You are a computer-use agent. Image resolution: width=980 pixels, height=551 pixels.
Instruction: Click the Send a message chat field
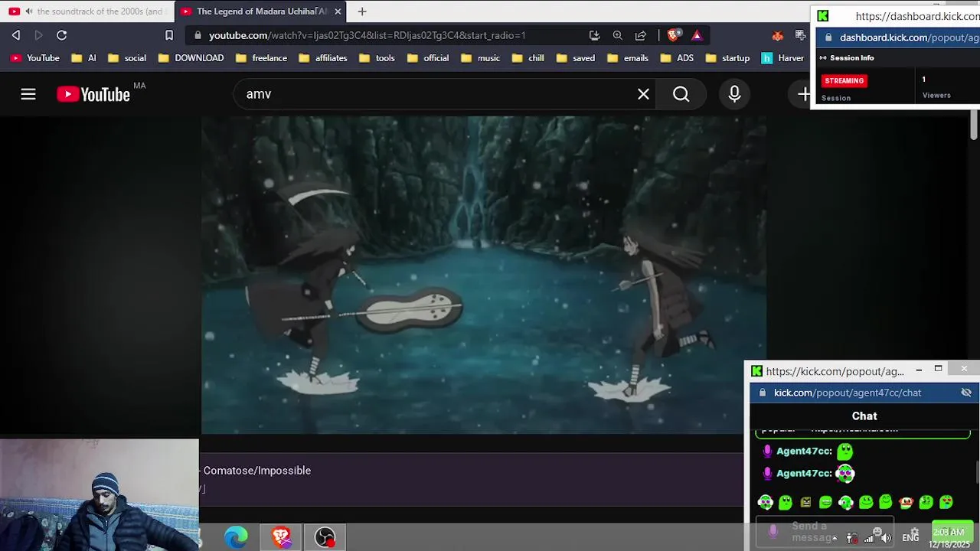click(825, 531)
